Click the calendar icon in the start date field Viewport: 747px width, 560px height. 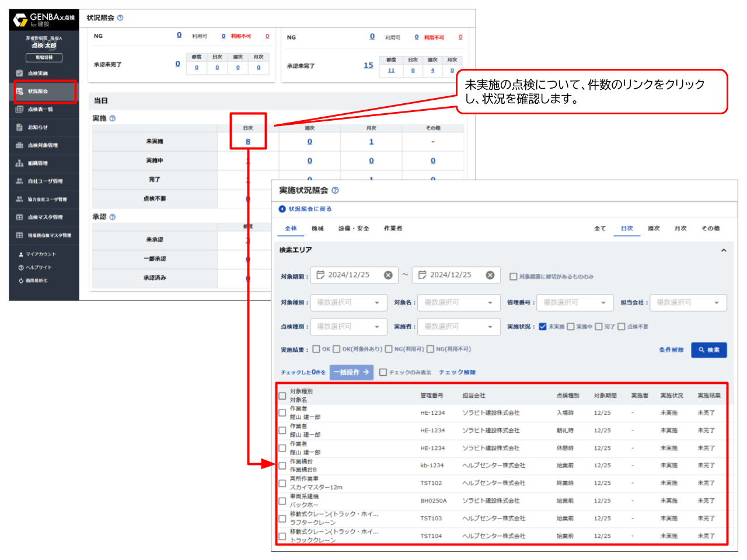[x=320, y=275]
